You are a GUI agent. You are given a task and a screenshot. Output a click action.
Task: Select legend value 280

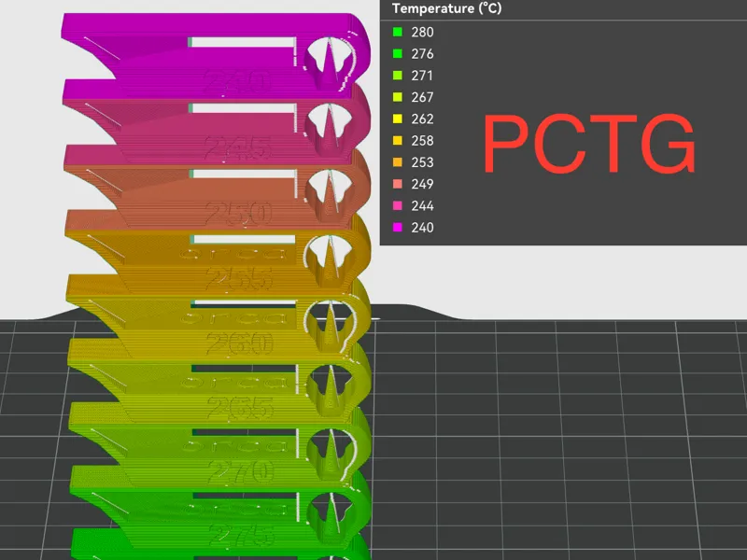pyautogui.click(x=423, y=32)
